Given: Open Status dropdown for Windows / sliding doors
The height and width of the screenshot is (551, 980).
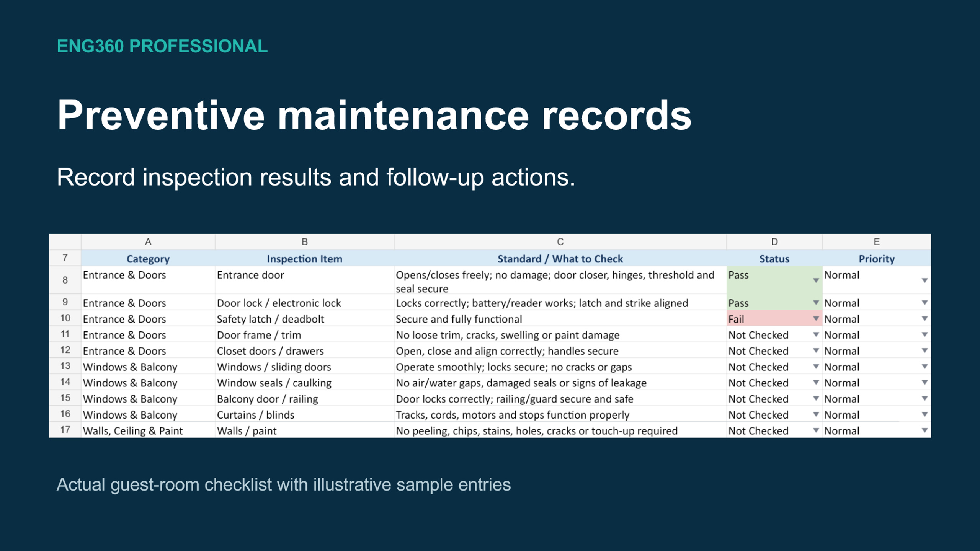Looking at the screenshot, I should 816,367.
